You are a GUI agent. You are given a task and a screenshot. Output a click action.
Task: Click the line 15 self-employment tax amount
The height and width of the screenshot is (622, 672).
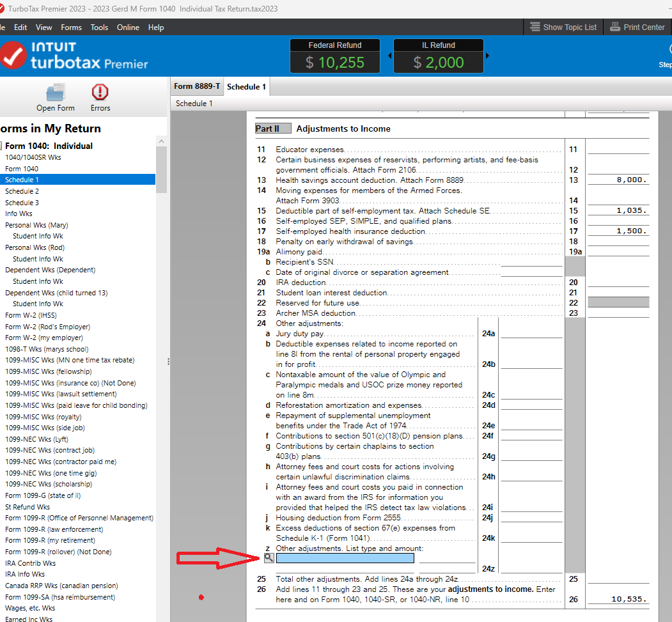[x=618, y=211]
